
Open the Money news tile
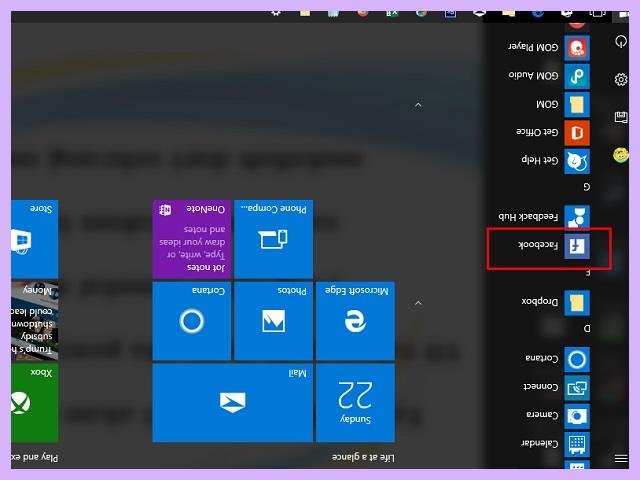(35, 321)
